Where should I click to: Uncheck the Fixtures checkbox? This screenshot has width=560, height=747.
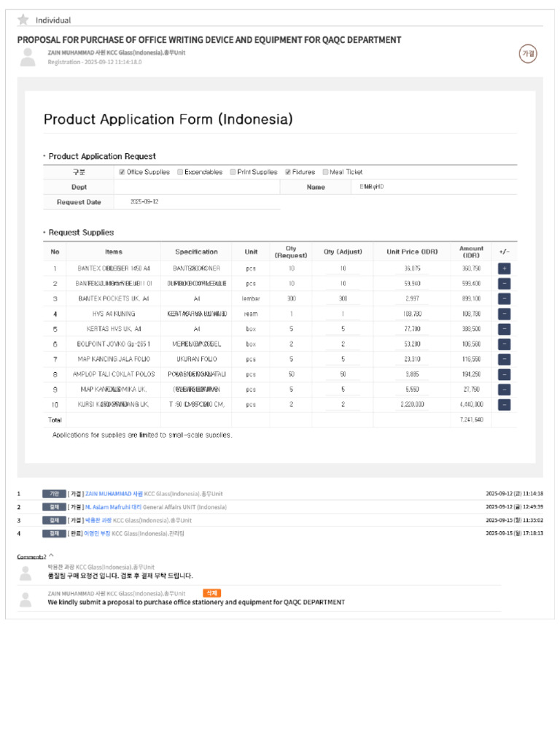[x=287, y=172]
